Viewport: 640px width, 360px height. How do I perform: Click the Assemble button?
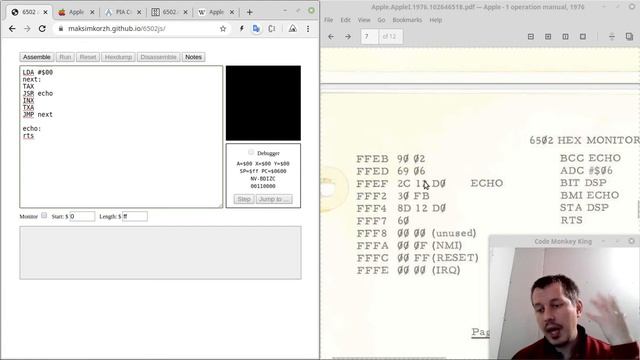click(37, 57)
